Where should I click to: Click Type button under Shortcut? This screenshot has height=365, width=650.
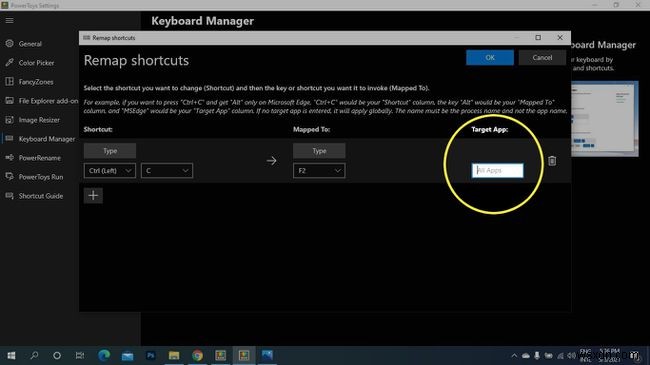110,151
